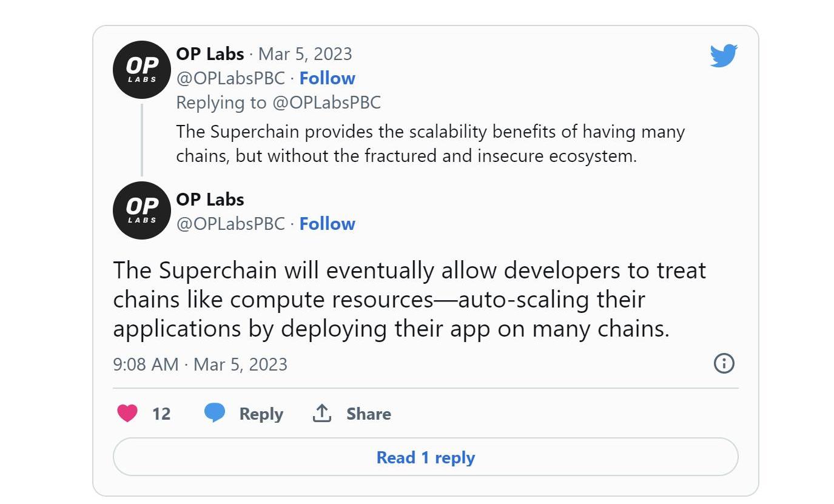Click the Share text label
The height and width of the screenshot is (504, 834).
point(368,414)
